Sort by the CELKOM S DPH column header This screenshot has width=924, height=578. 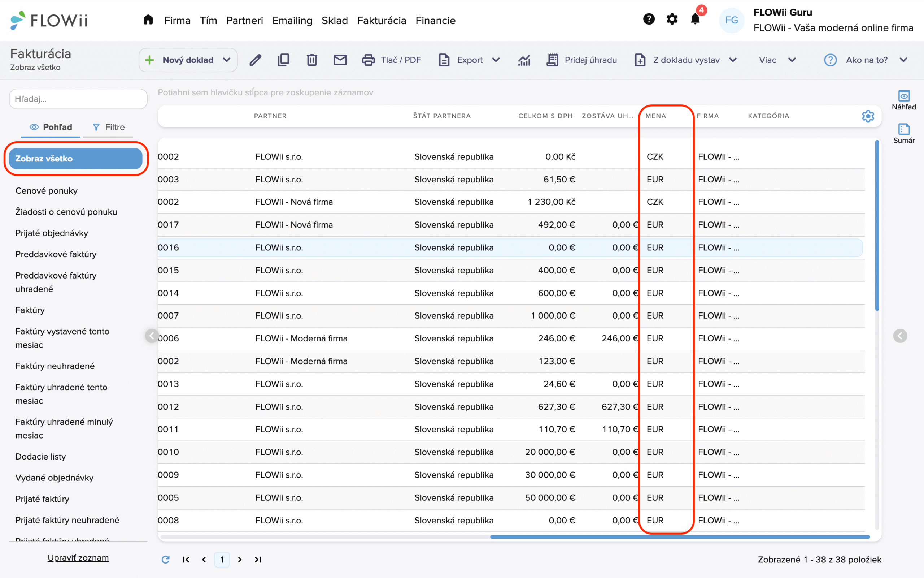click(545, 116)
